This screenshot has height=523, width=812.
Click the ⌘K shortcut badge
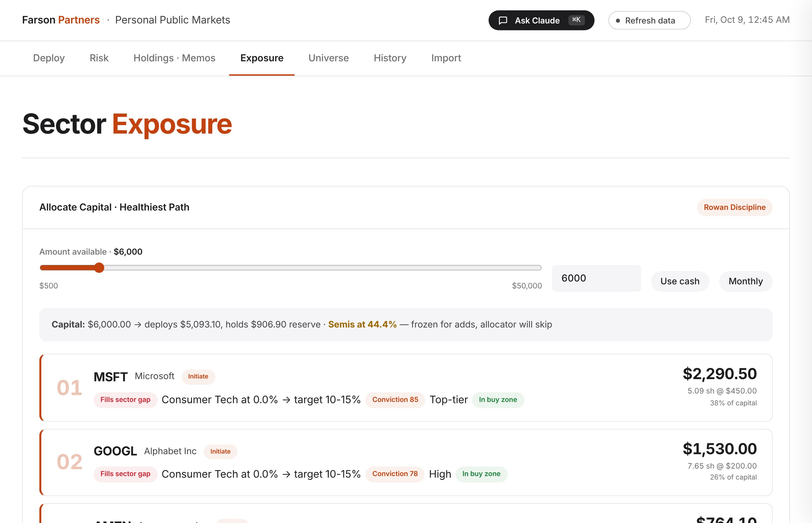576,20
